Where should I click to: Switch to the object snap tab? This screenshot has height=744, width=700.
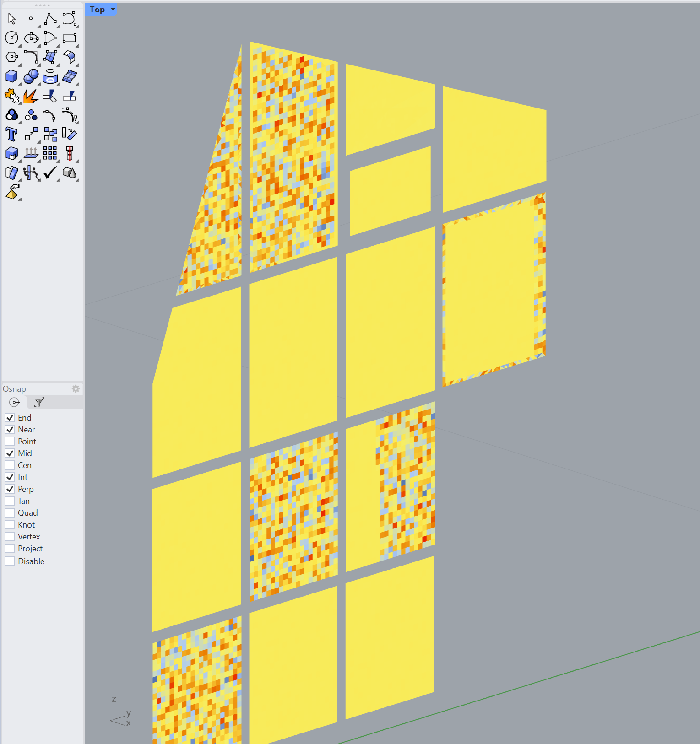[x=15, y=402]
